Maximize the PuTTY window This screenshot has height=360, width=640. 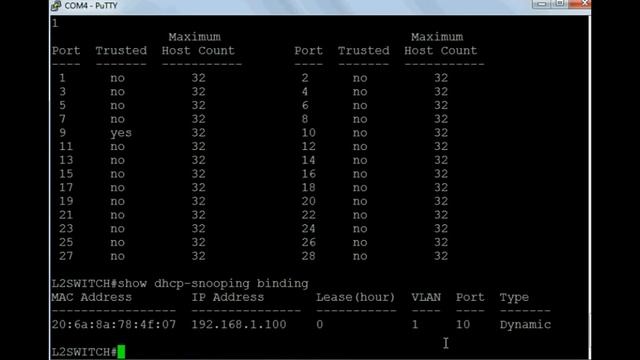pyautogui.click(x=560, y=4)
